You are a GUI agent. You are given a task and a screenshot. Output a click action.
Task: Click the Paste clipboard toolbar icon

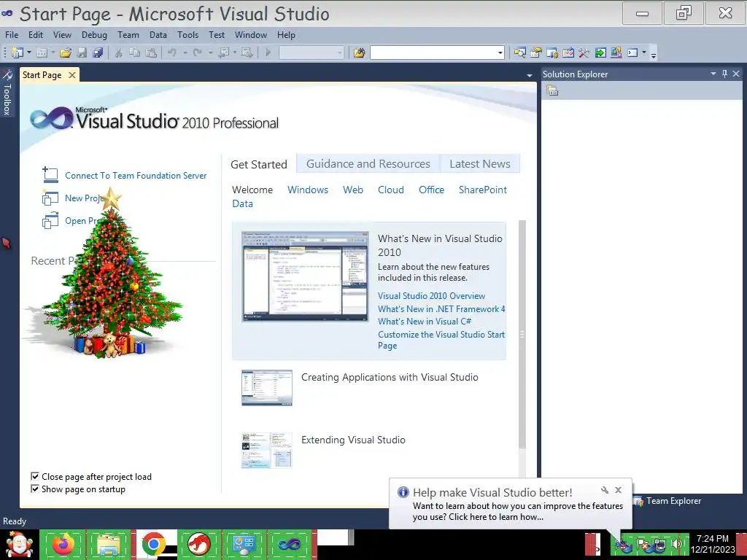coord(151,52)
